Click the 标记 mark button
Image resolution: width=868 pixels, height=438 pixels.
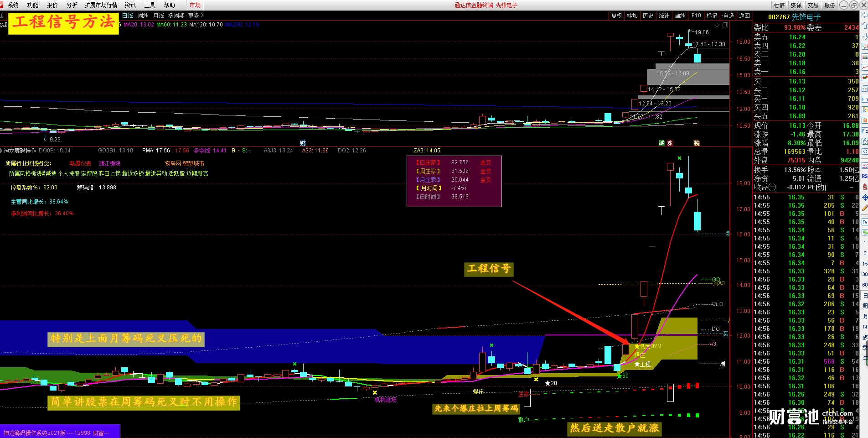(712, 16)
